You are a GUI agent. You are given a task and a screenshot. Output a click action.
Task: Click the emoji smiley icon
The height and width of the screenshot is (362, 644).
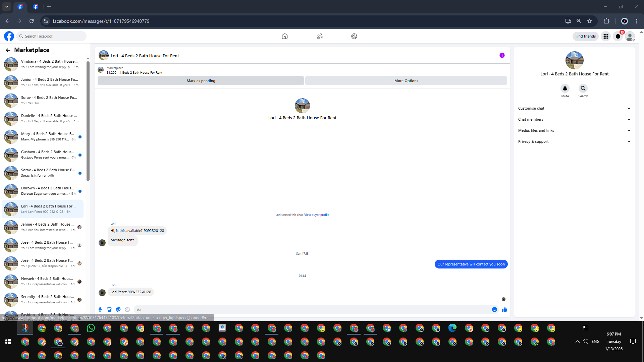coord(494,310)
